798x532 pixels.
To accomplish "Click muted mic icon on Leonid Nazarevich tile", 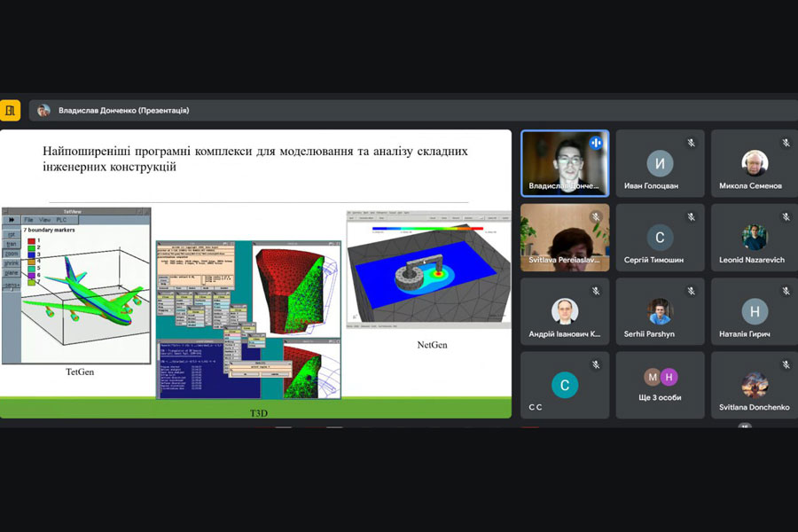I will pyautogui.click(x=786, y=217).
